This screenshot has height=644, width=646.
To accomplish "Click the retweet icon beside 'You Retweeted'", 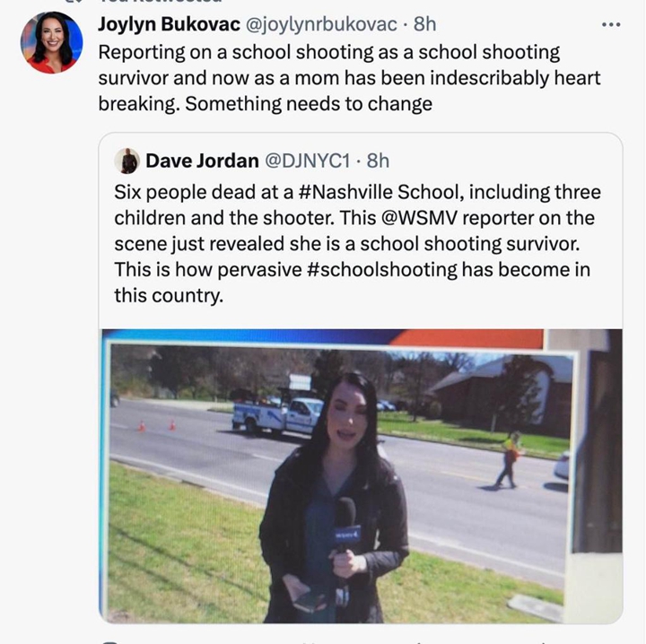I will [73, 1].
